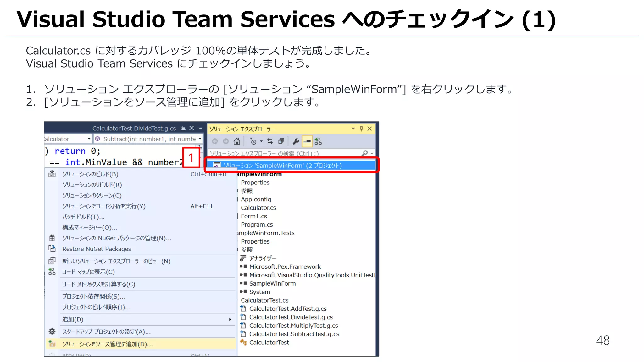The height and width of the screenshot is (362, 644).
Task: Click the Collapse All icon in Solution Explorer
Action: point(281,141)
